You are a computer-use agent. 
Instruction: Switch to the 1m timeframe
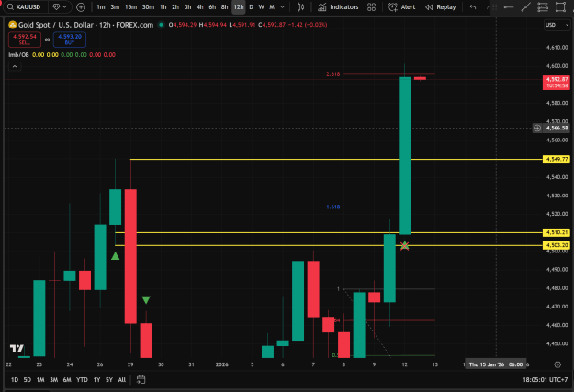coord(101,7)
